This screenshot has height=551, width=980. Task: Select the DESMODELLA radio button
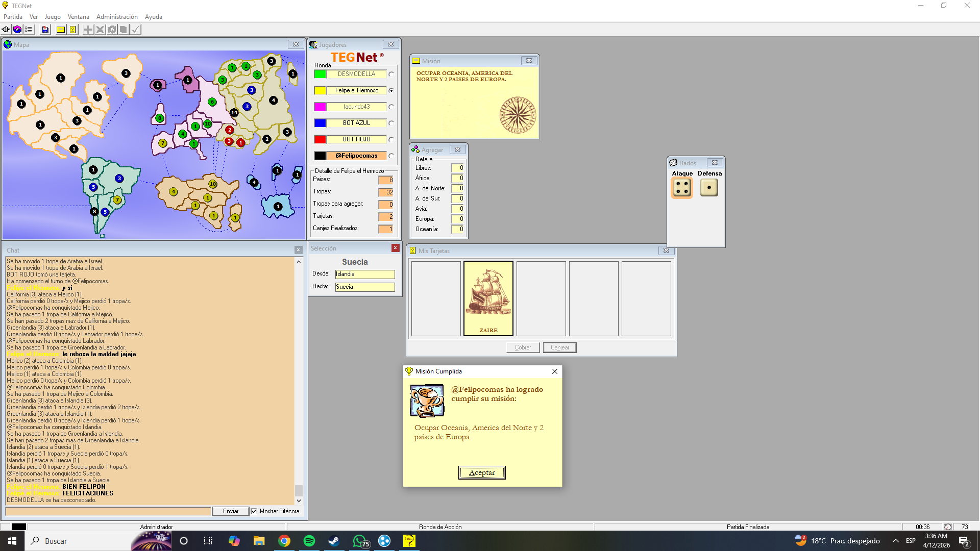click(x=391, y=74)
